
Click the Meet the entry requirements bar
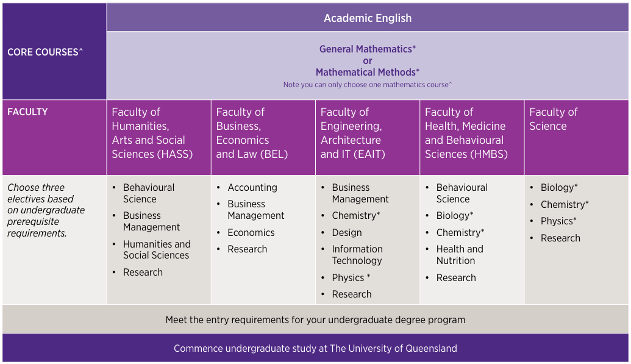(x=316, y=319)
